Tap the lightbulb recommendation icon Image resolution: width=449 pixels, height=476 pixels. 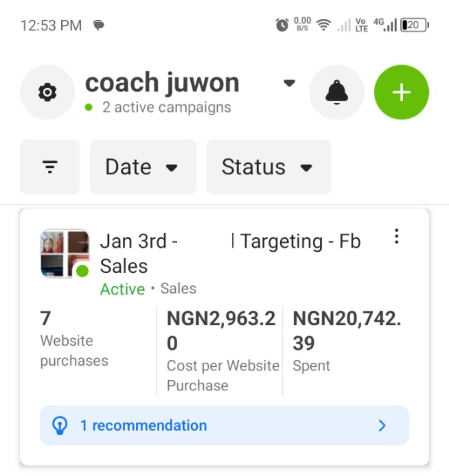click(60, 425)
